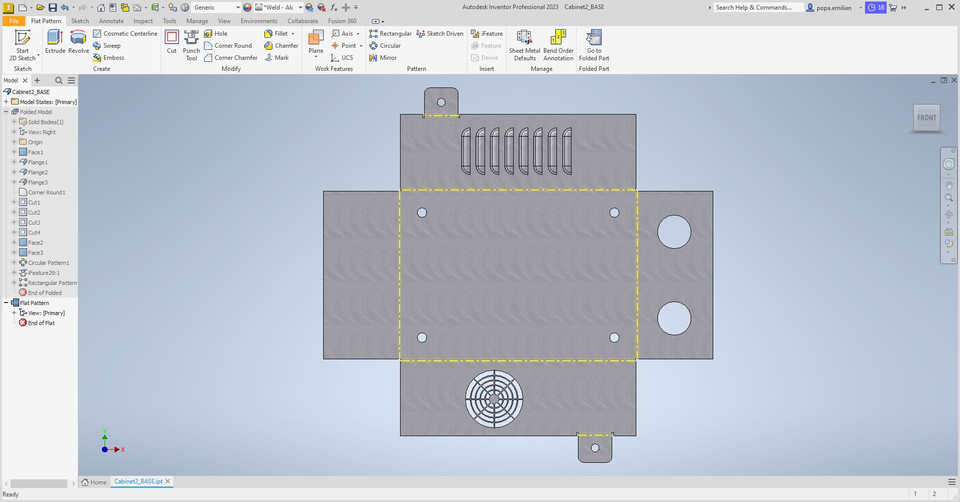The image size is (960, 502).
Task: Open the Environments tab
Action: [x=259, y=21]
